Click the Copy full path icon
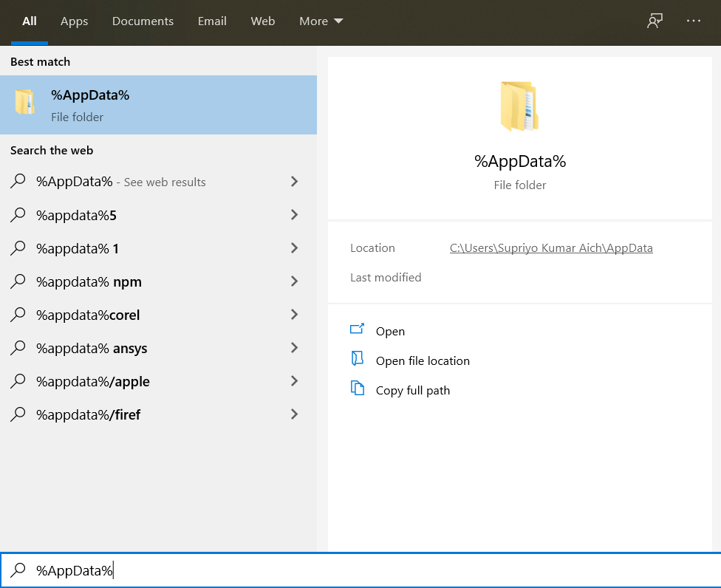The image size is (721, 588). 358,388
